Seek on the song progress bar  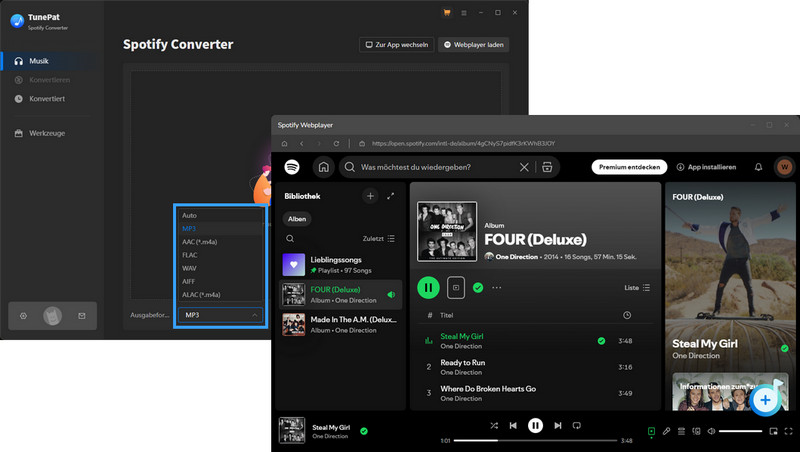coord(535,440)
